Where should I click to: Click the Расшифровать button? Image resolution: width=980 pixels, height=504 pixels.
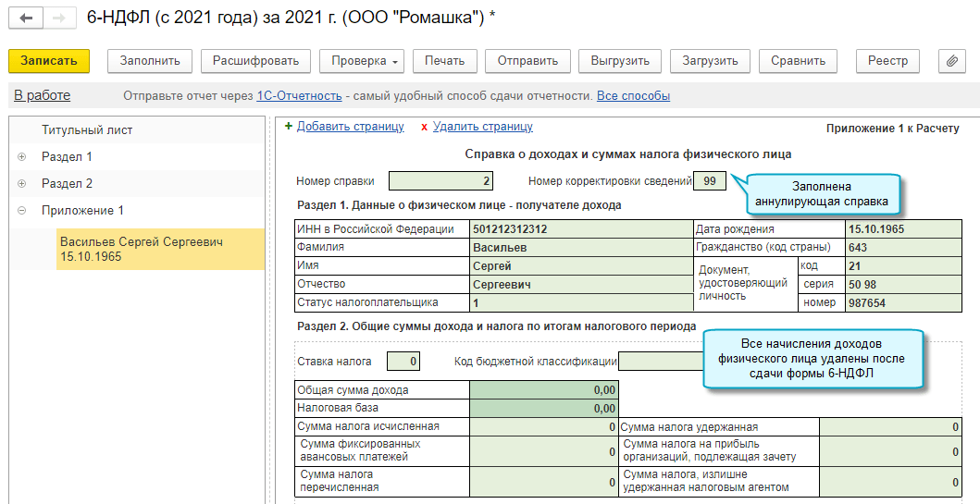255,61
